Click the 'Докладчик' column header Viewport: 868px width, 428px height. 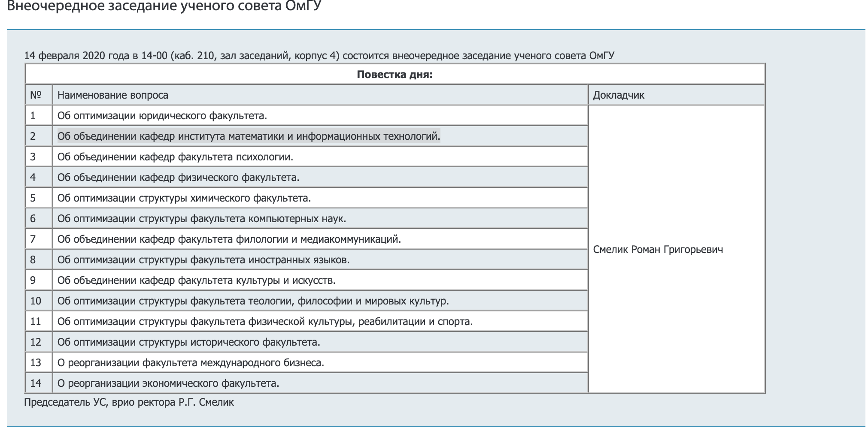677,95
